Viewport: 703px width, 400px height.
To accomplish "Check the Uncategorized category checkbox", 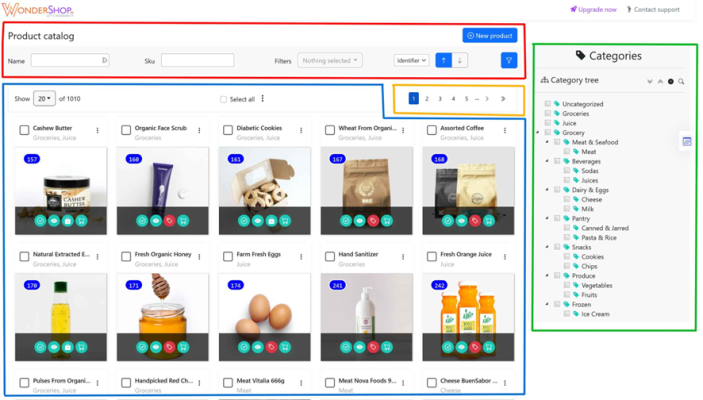I will pyautogui.click(x=547, y=104).
